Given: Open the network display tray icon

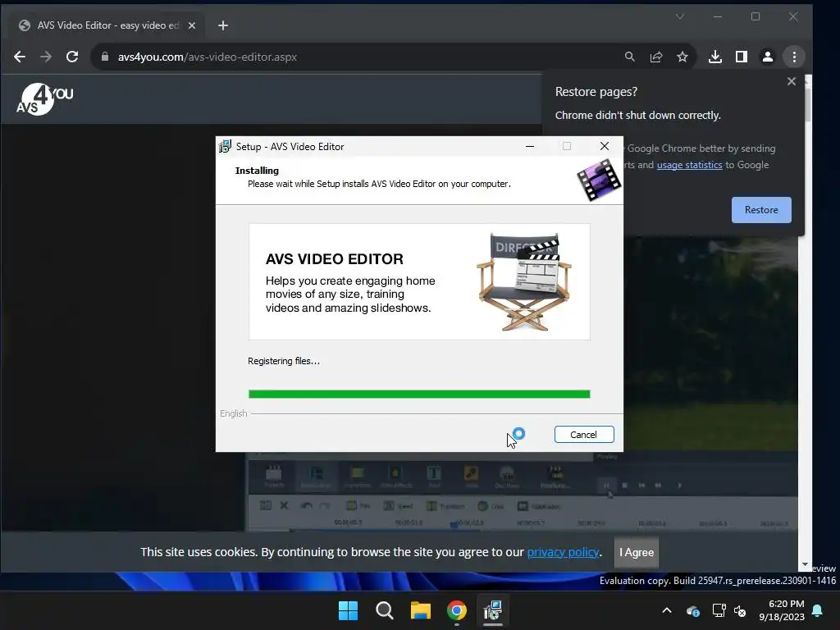Looking at the screenshot, I should pos(719,610).
